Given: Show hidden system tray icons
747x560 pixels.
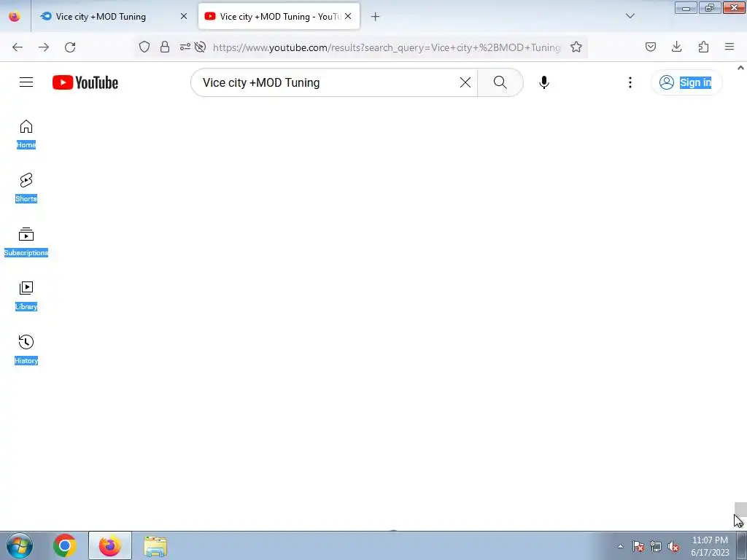Looking at the screenshot, I should click(620, 547).
